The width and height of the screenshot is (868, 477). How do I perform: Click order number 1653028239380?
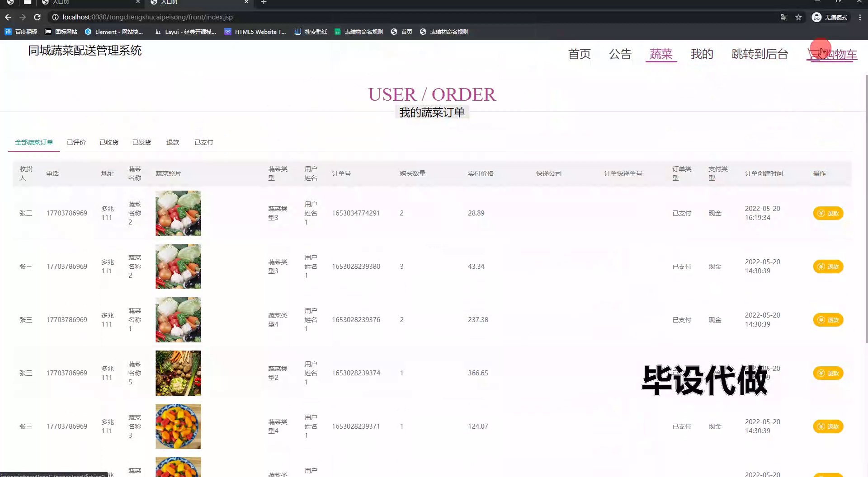pyautogui.click(x=356, y=267)
